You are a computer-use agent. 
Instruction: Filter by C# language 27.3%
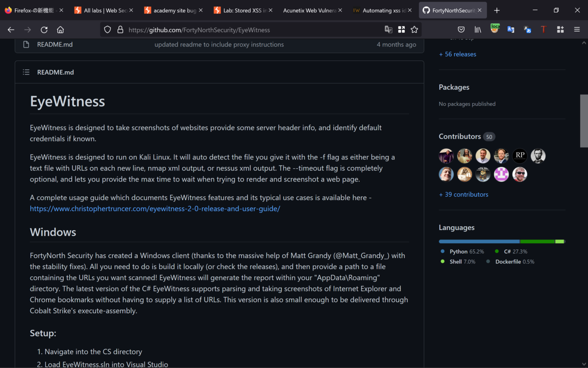511,251
